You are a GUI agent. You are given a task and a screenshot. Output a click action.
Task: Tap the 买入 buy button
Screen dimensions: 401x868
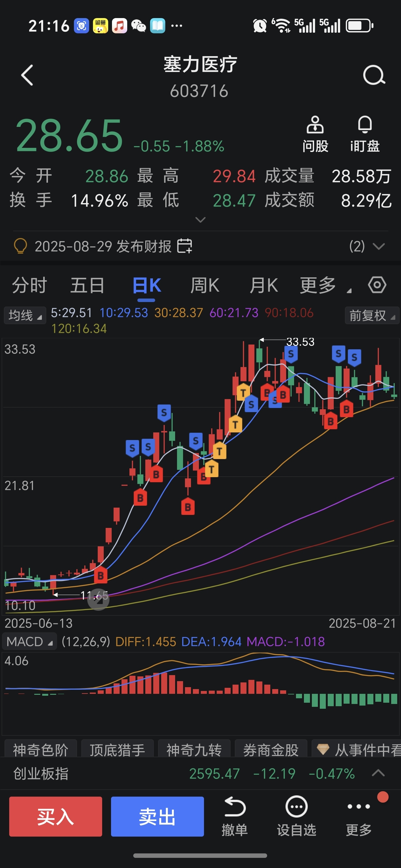[56, 816]
